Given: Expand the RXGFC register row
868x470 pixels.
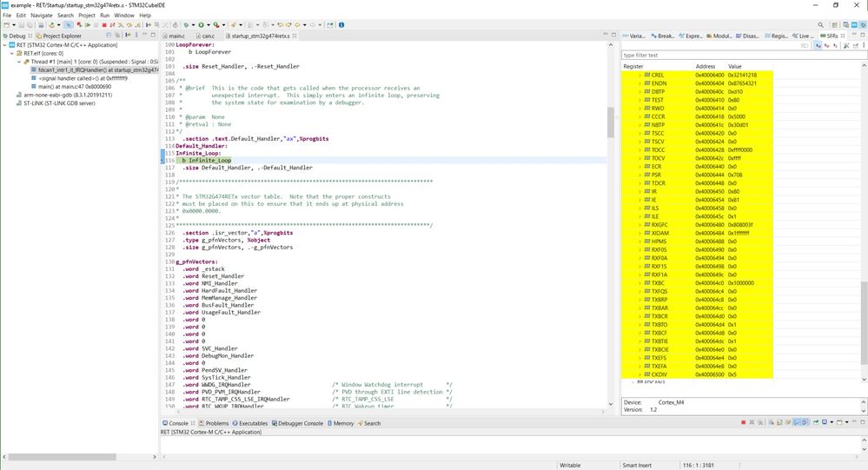Looking at the screenshot, I should (640, 225).
